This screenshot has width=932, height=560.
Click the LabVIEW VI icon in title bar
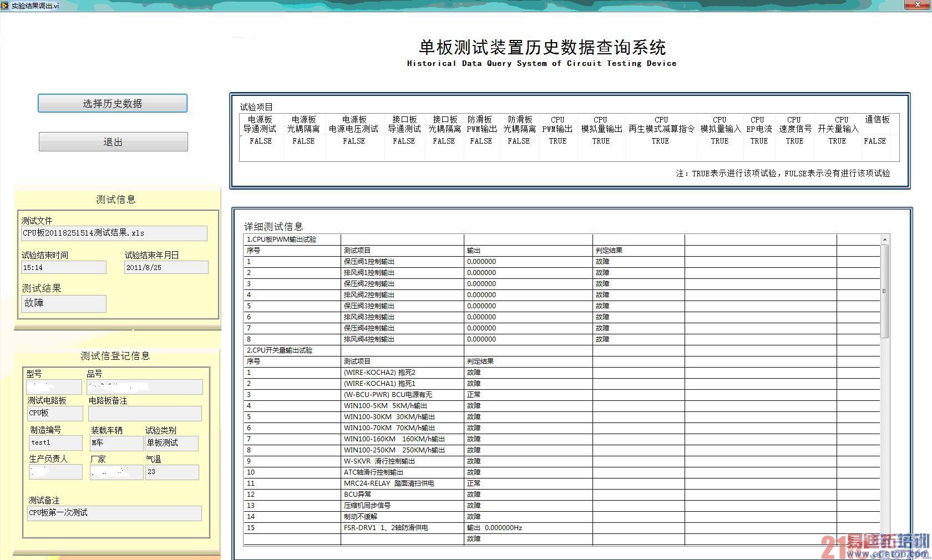coord(5,5)
